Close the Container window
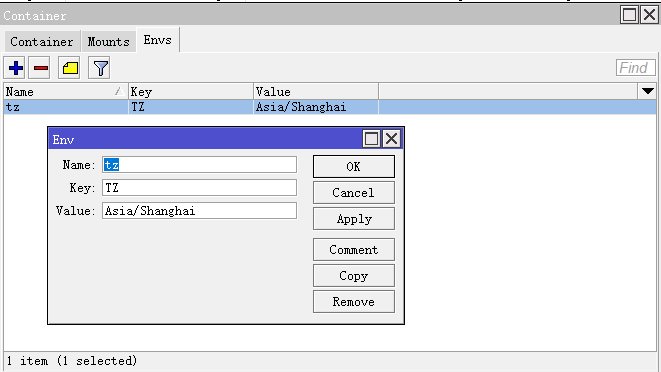Viewport: 661px width, 372px height. 650,15
